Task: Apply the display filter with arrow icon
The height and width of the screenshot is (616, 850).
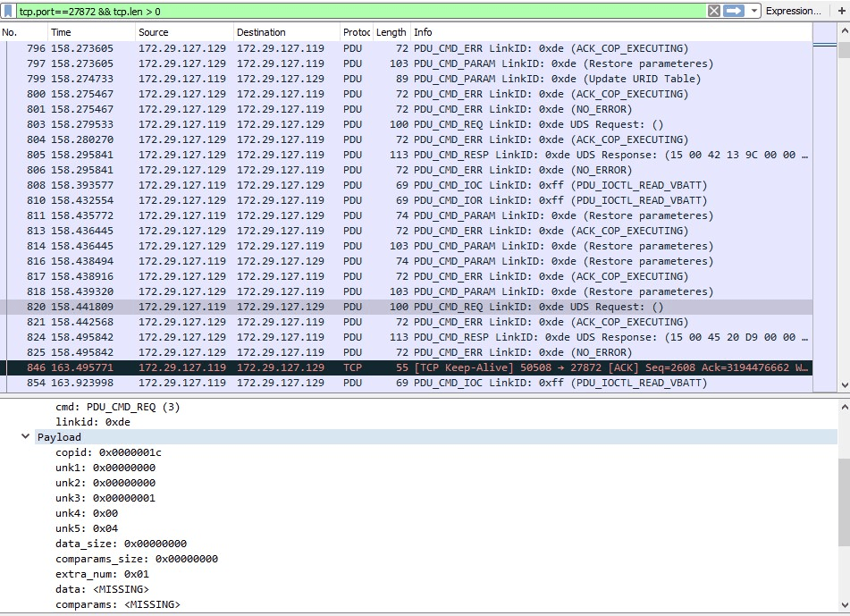Action: pyautogui.click(x=734, y=11)
